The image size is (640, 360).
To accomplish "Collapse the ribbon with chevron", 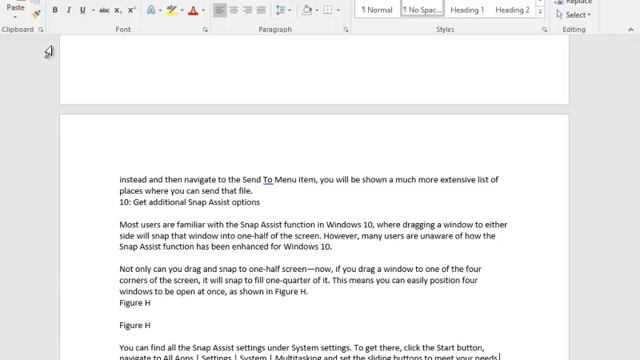I will [x=631, y=29].
